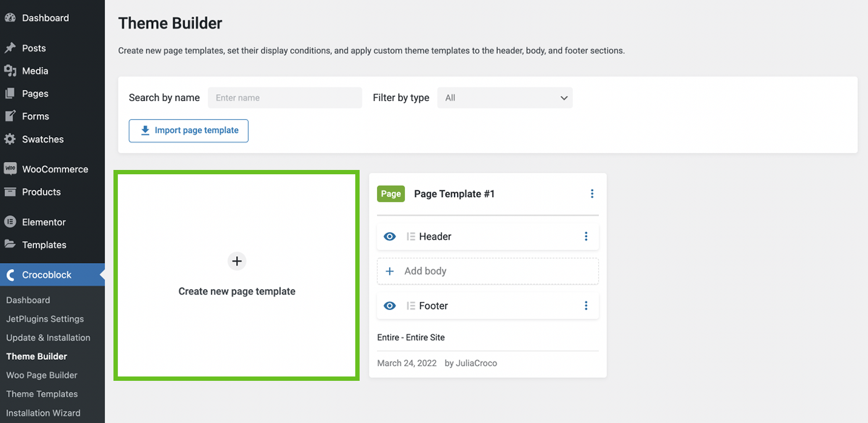This screenshot has width=868, height=423.
Task: Open the Filter by type dropdown
Action: [505, 97]
